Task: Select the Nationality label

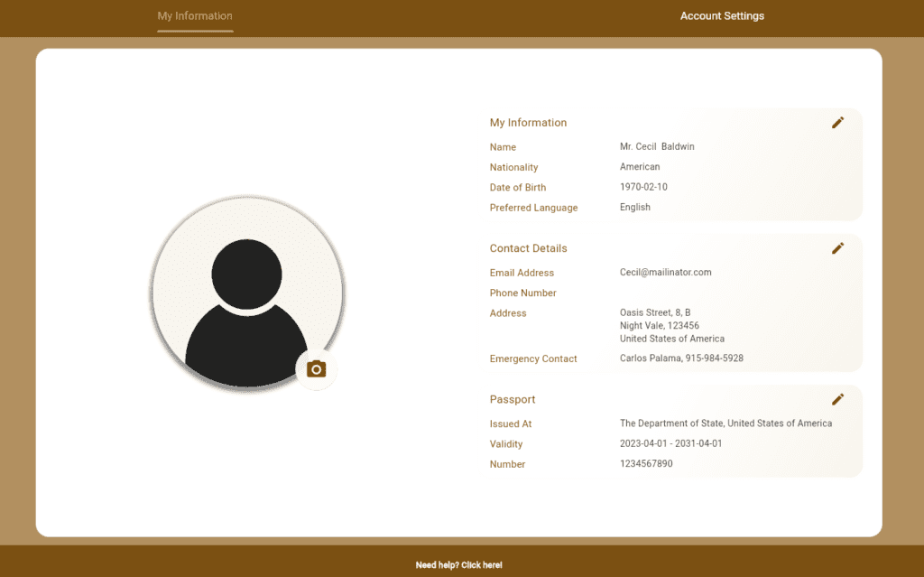Action: (513, 168)
